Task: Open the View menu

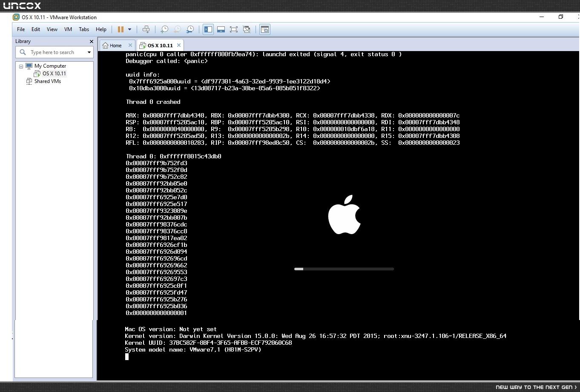Action: coord(52,29)
